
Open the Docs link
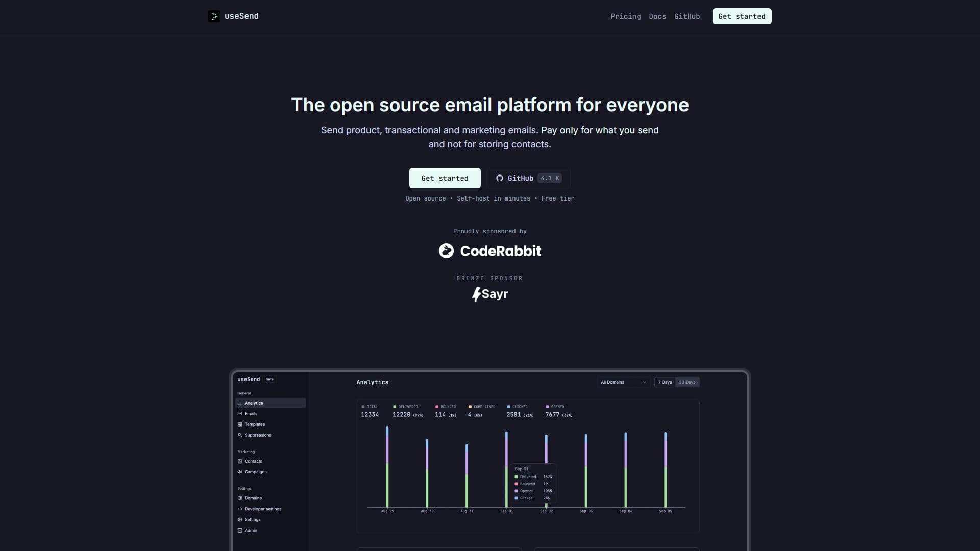[x=657, y=16]
